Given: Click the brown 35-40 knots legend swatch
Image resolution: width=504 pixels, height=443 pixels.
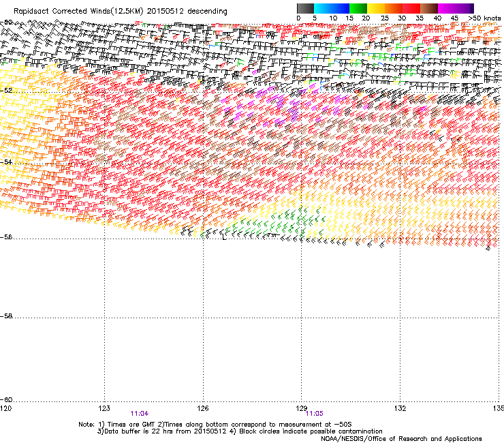Looking at the screenshot, I should 429,8.
